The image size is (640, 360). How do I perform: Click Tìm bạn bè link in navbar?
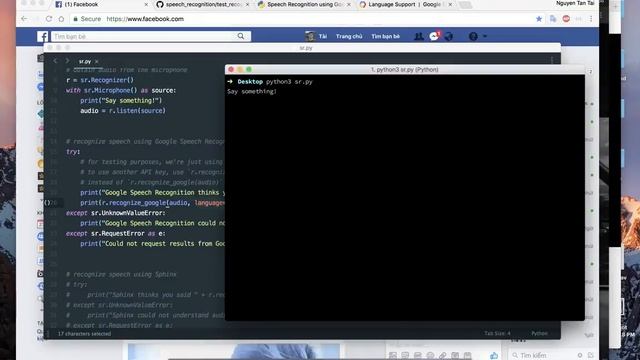[x=385, y=36]
